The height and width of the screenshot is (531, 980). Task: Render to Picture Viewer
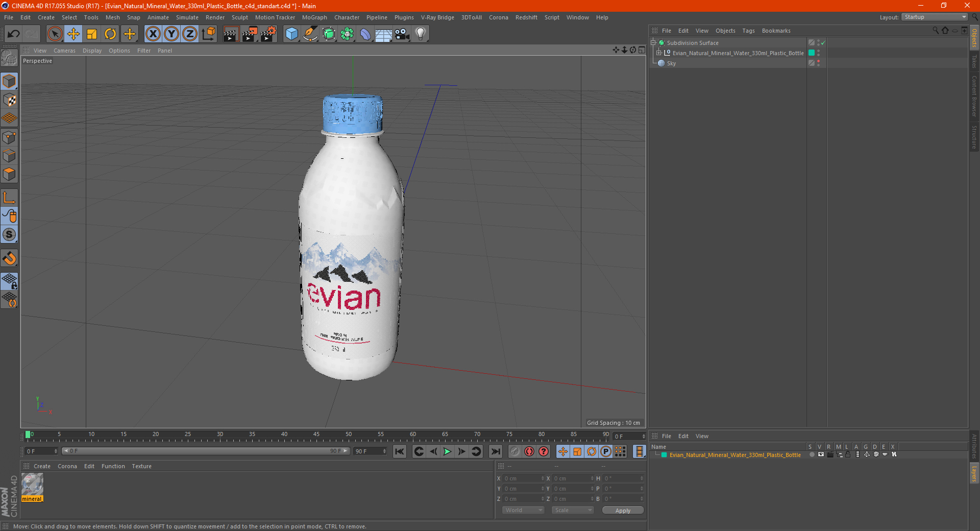point(250,34)
